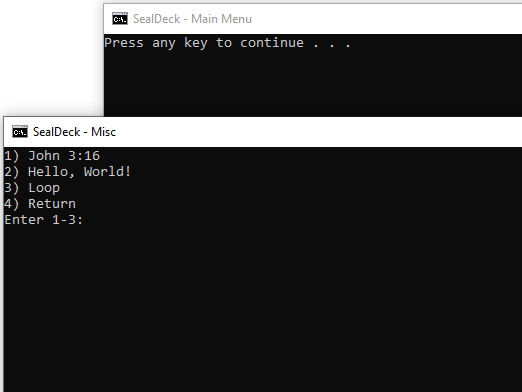The width and height of the screenshot is (522, 392).
Task: Click the blank Misc title bar area
Action: (x=317, y=132)
